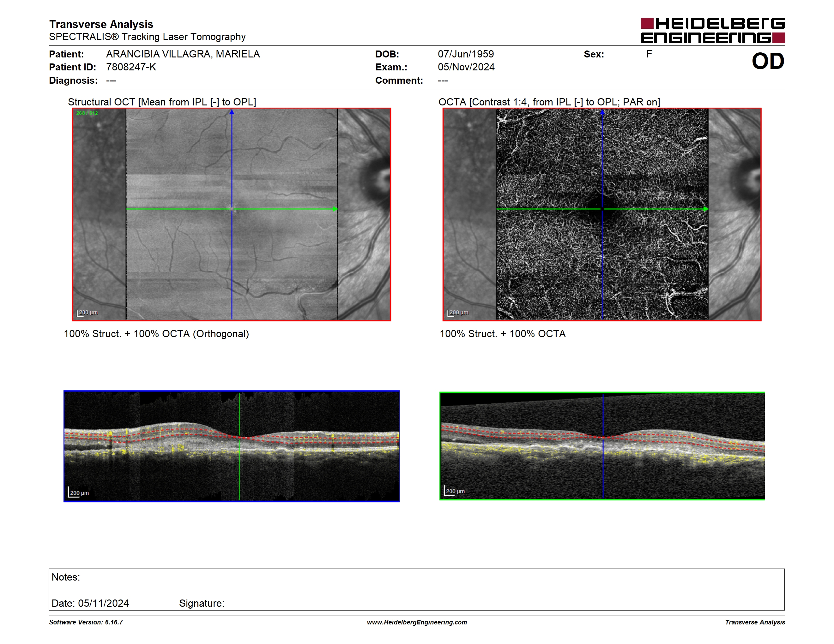Click the 200 µm scale bar on green-framed B-scan
The width and height of the screenshot is (834, 644).
tap(454, 491)
